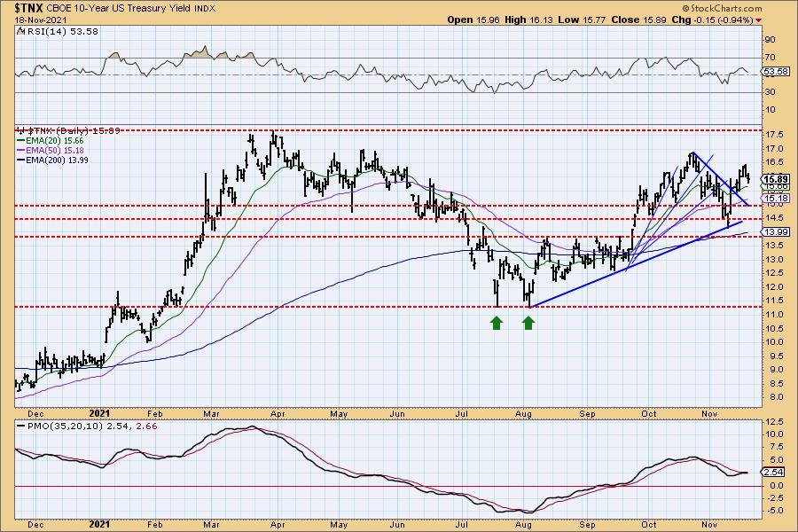The height and width of the screenshot is (532, 798).
Task: Click the High 16.13 value
Action: pyautogui.click(x=528, y=20)
